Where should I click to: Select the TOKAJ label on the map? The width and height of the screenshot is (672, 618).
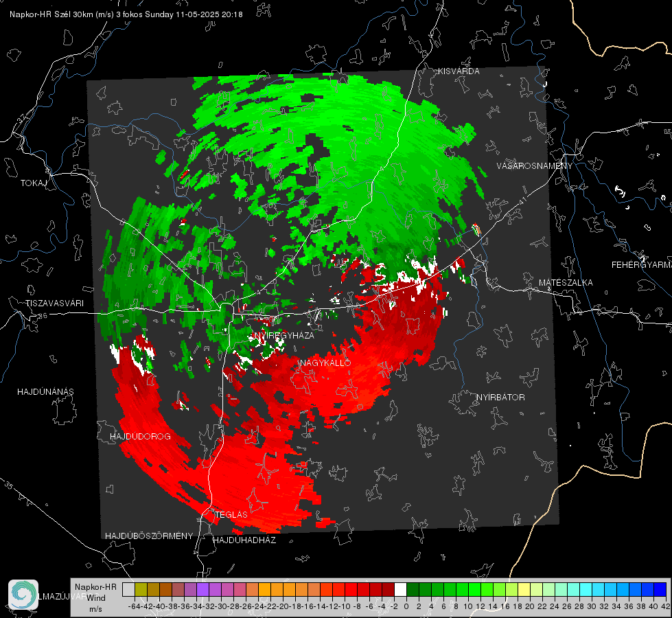(34, 183)
